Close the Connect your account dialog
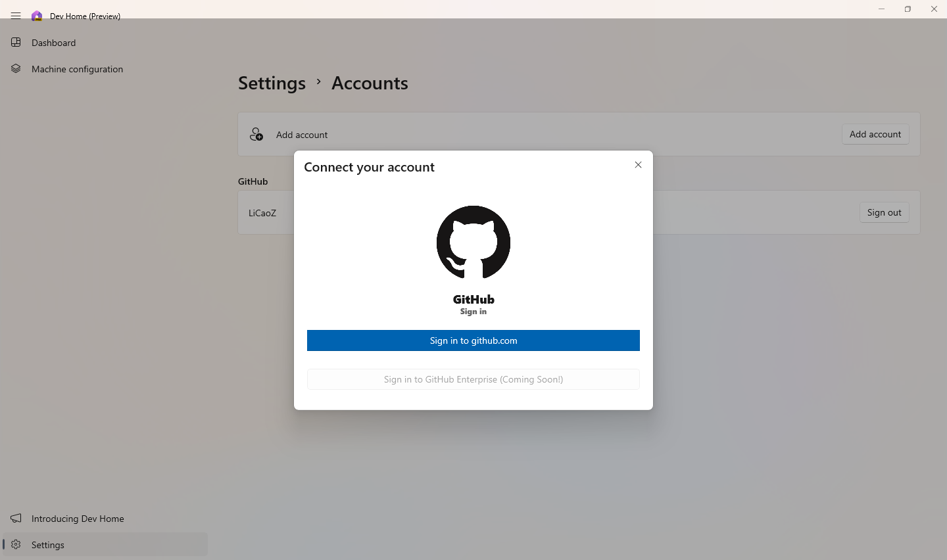The image size is (947, 560). click(x=638, y=164)
